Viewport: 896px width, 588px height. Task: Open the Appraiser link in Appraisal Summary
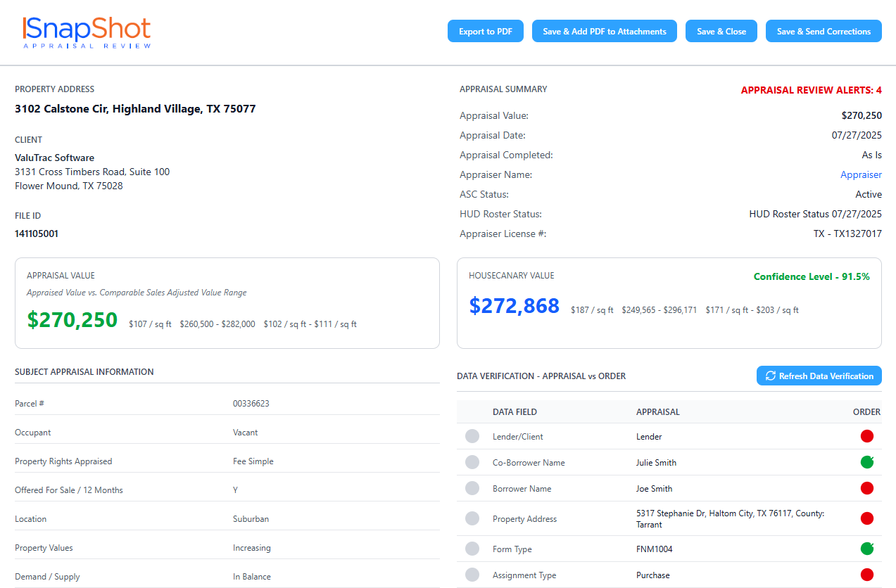pyautogui.click(x=861, y=174)
